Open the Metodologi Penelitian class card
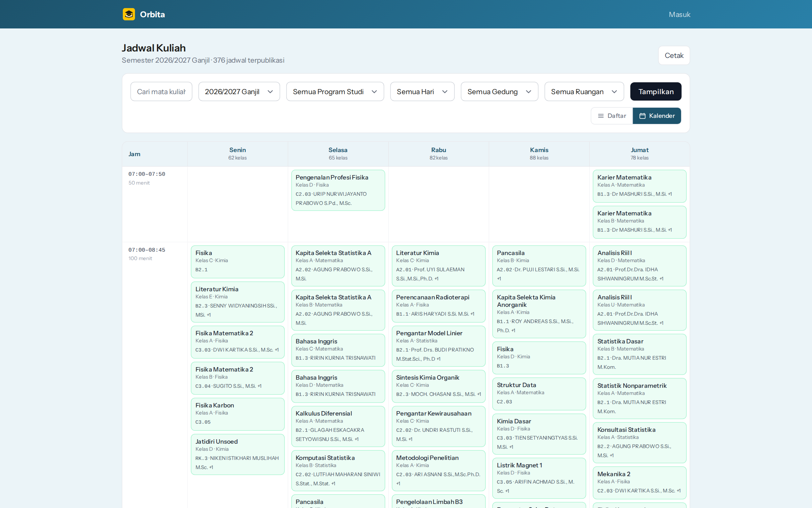The image size is (812, 508). tap(438, 470)
